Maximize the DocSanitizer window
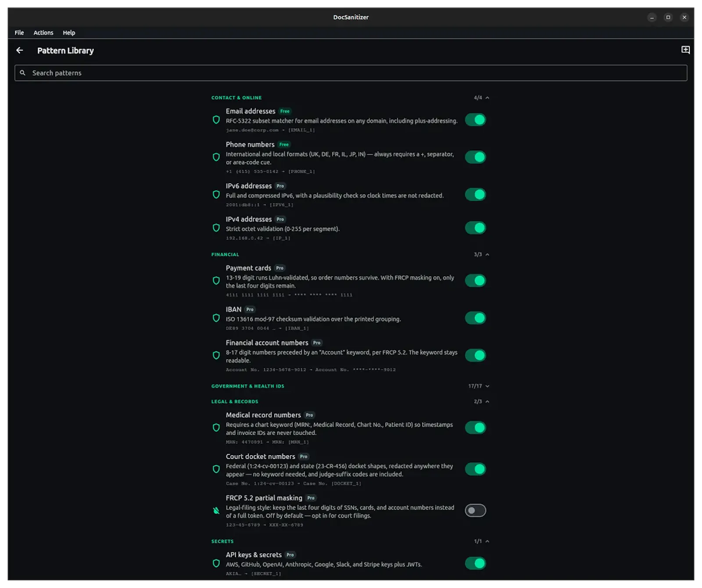Image resolution: width=702 pixels, height=588 pixels. (668, 18)
